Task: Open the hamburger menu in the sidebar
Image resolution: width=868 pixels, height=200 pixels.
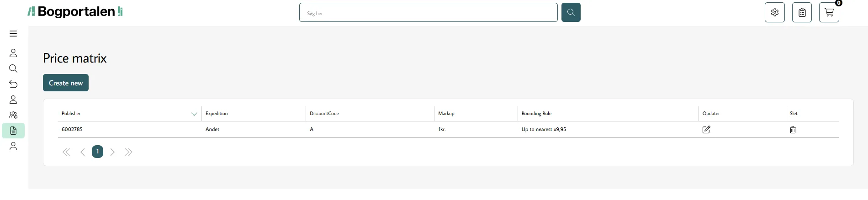Action: tap(13, 33)
